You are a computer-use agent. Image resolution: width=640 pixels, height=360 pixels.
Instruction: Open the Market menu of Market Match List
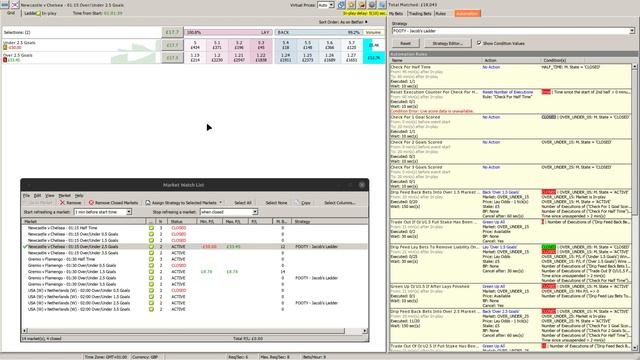point(64,196)
